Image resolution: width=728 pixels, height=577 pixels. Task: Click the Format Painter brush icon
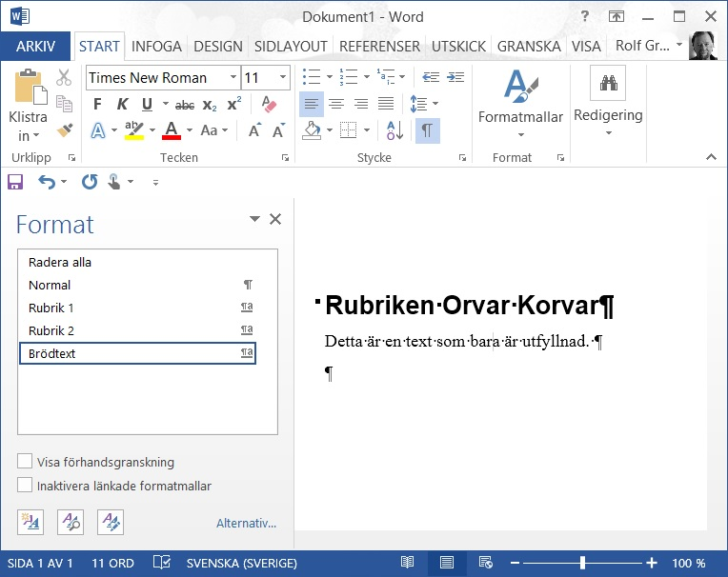point(64,130)
